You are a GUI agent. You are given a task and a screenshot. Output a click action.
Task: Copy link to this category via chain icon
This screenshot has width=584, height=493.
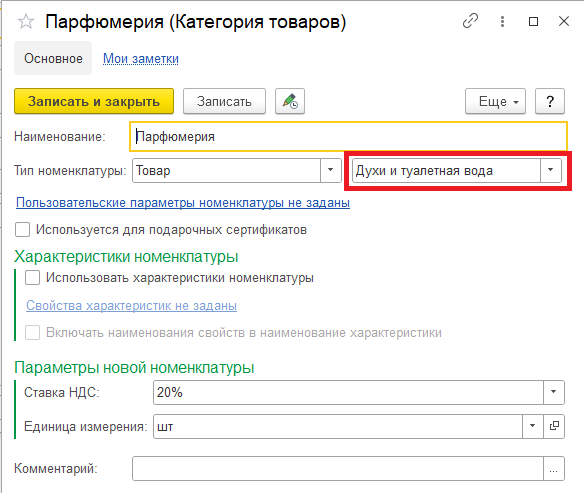click(470, 21)
